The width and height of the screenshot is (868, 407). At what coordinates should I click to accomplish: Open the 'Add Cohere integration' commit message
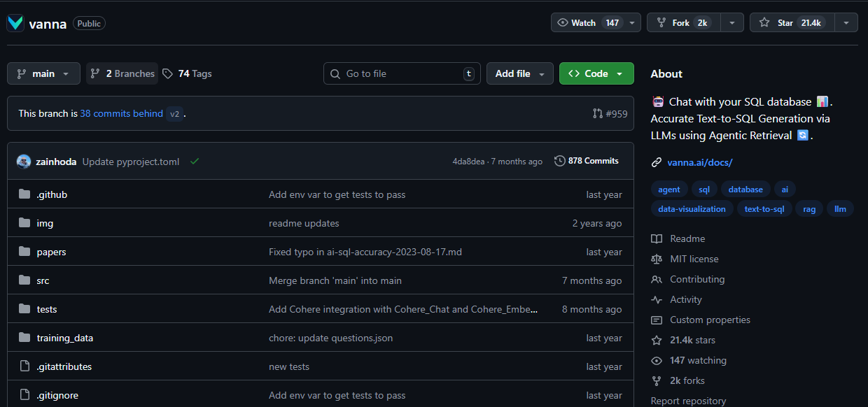tap(403, 309)
